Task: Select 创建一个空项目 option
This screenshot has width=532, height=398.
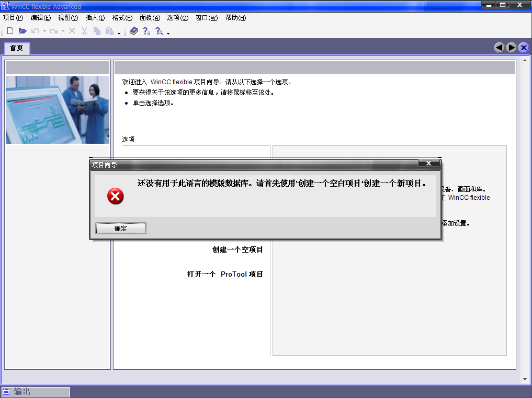Action: (x=237, y=250)
